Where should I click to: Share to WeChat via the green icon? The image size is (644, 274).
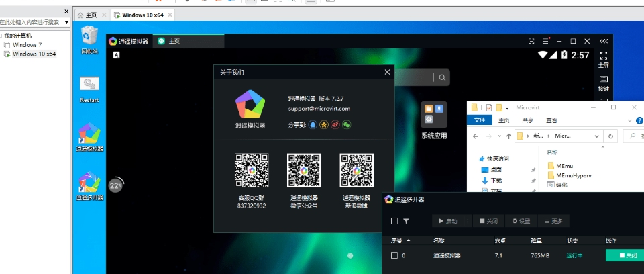point(347,125)
